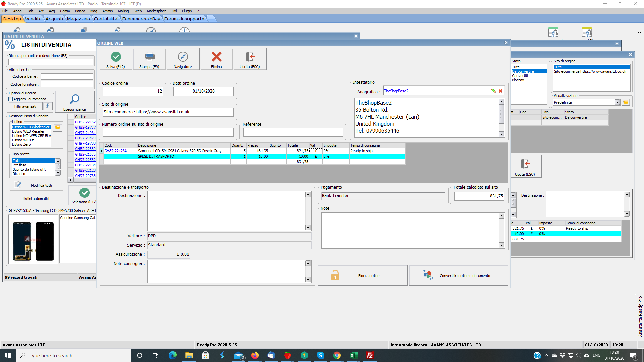644x362 pixels.
Task: Click the red Elimina delete icon
Action: point(216,57)
